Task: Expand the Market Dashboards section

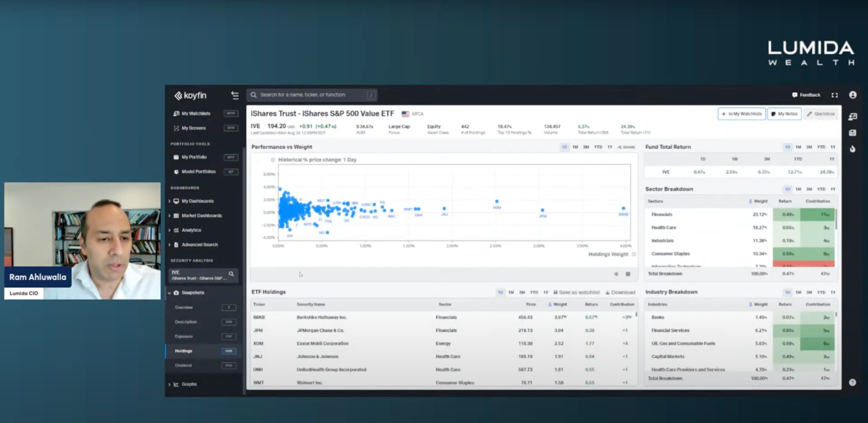Action: (169, 216)
